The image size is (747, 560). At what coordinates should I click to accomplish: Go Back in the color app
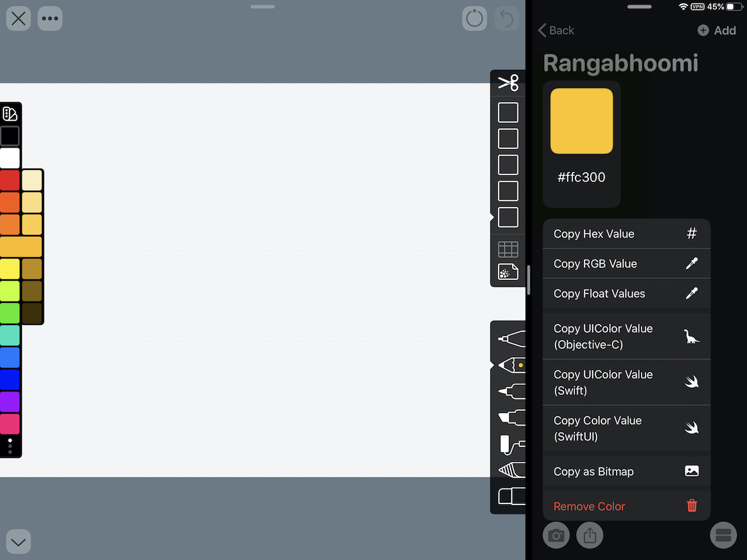pos(556,30)
